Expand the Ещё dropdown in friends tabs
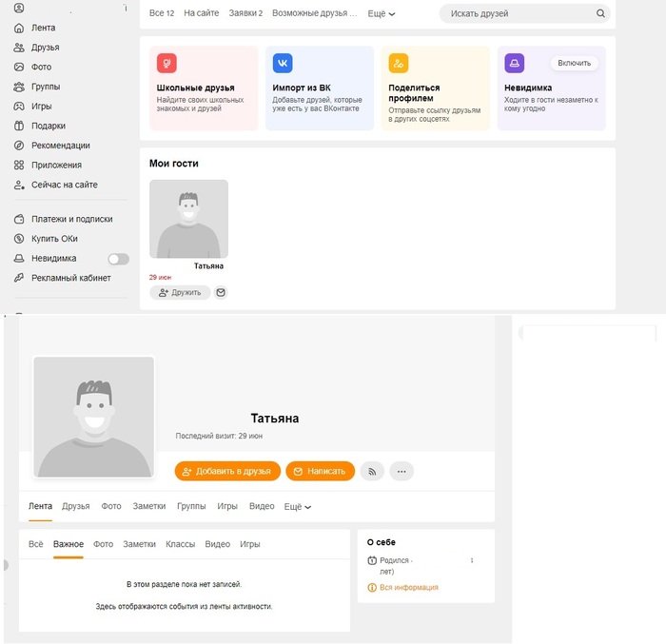The image size is (666, 644). (382, 13)
